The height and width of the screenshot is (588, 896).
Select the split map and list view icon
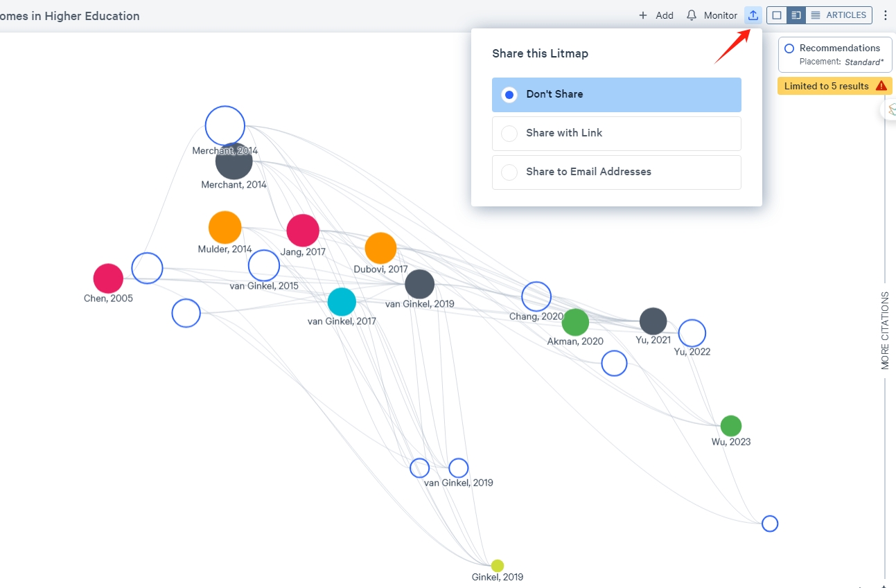click(x=796, y=15)
